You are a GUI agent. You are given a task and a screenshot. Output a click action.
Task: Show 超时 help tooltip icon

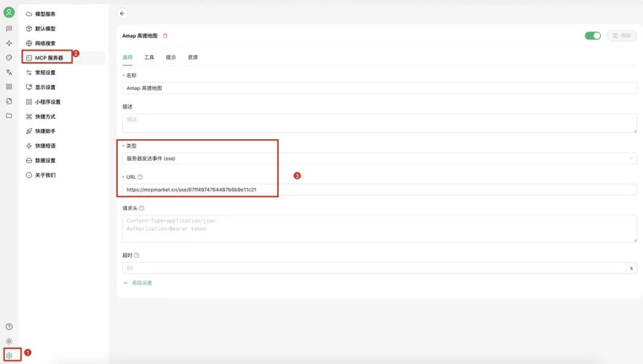click(136, 255)
